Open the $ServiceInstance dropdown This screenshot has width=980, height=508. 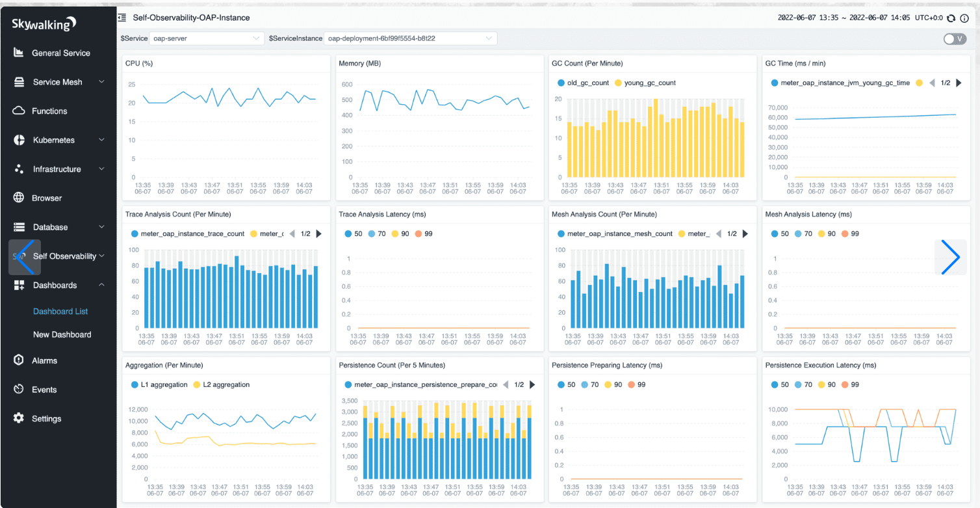410,38
